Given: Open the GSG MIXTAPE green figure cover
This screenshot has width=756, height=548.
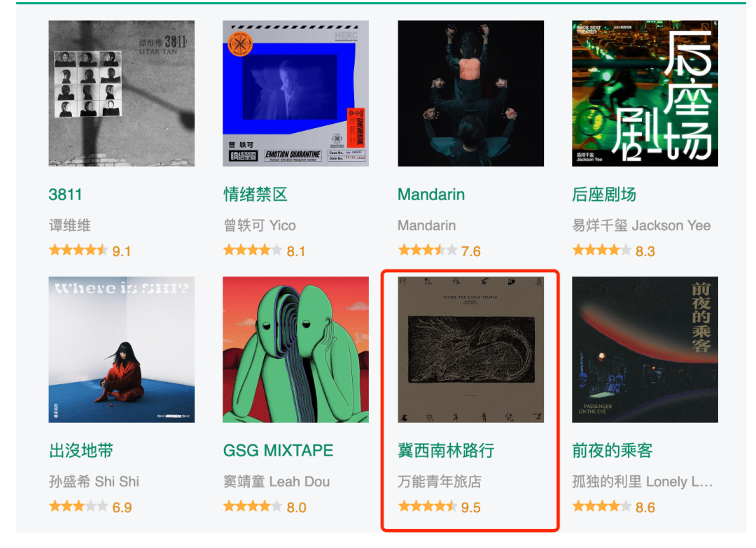Looking at the screenshot, I should 295,349.
